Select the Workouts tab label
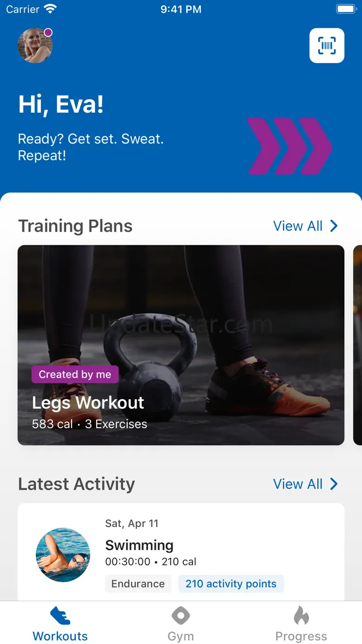The width and height of the screenshot is (362, 644). (x=60, y=636)
